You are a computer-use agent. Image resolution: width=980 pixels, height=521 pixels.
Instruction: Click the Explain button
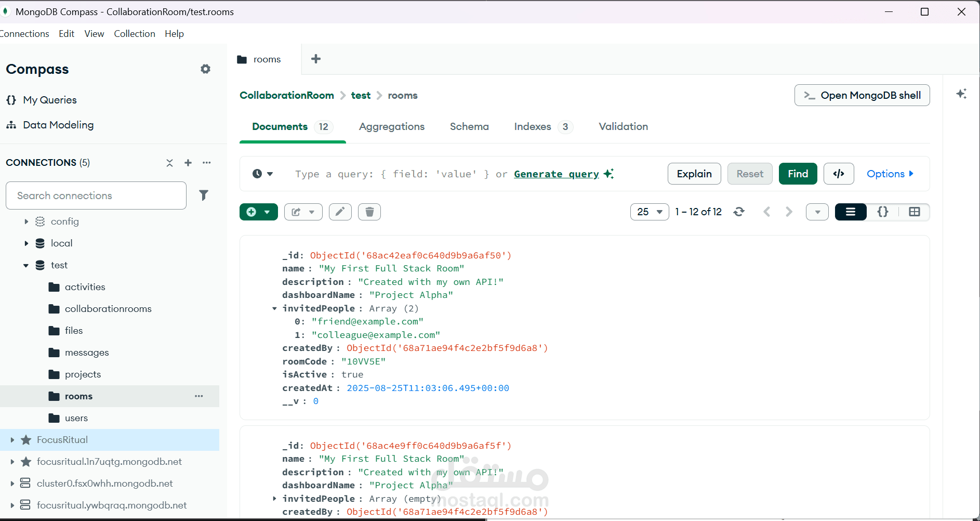point(694,174)
